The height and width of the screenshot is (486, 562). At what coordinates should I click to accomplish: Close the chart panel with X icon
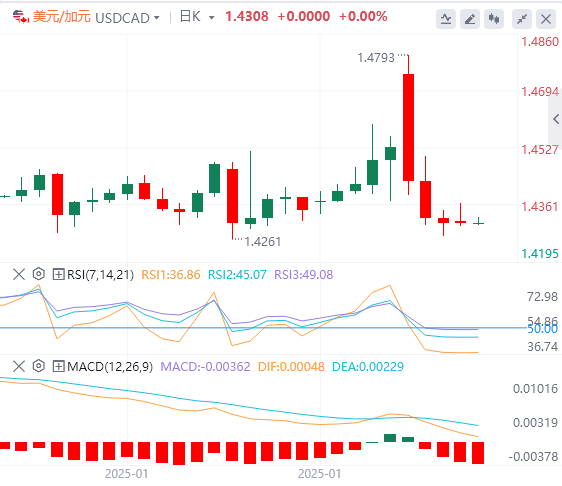click(x=546, y=19)
